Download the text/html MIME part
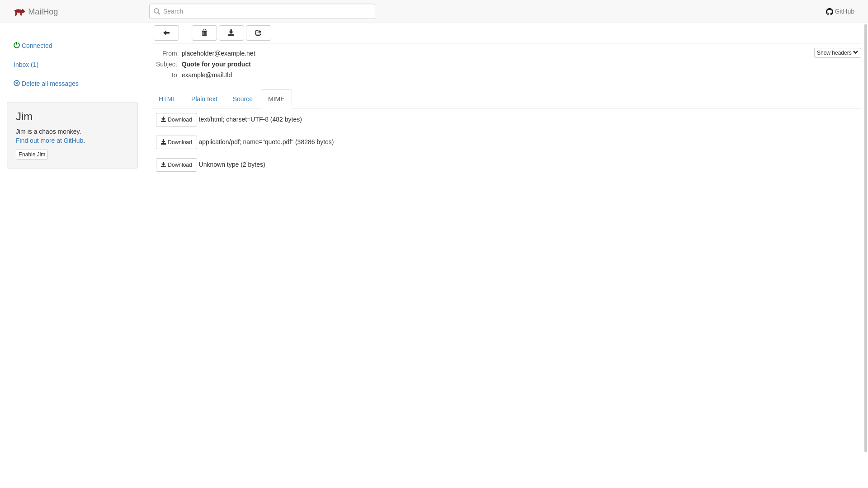Screen dimensions: 868x488 (176, 119)
